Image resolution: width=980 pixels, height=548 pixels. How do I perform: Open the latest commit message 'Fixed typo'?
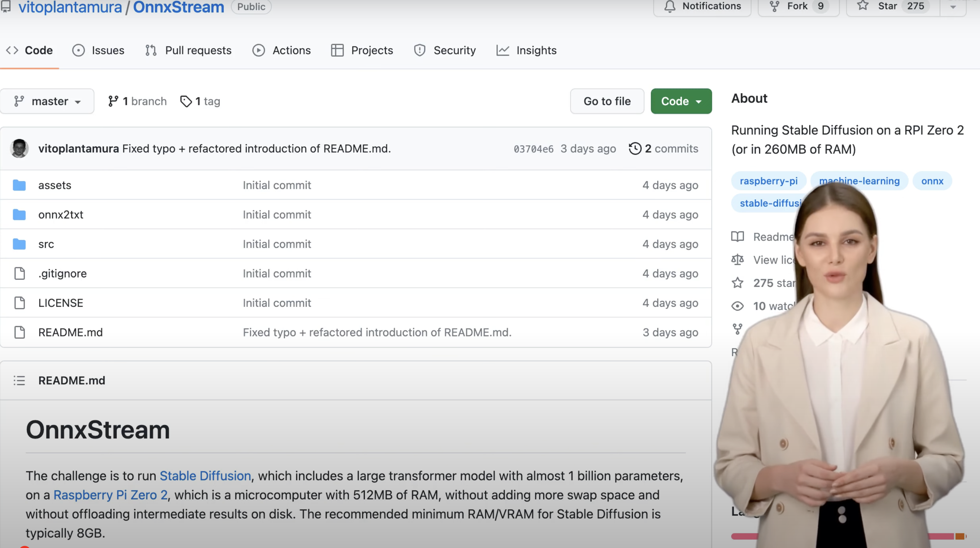click(x=256, y=149)
